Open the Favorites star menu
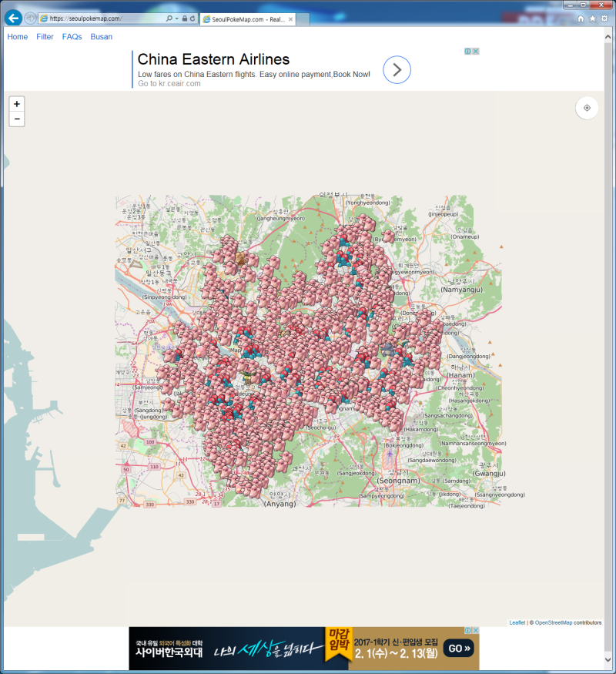Screen dimensions: 616x674 593,18
